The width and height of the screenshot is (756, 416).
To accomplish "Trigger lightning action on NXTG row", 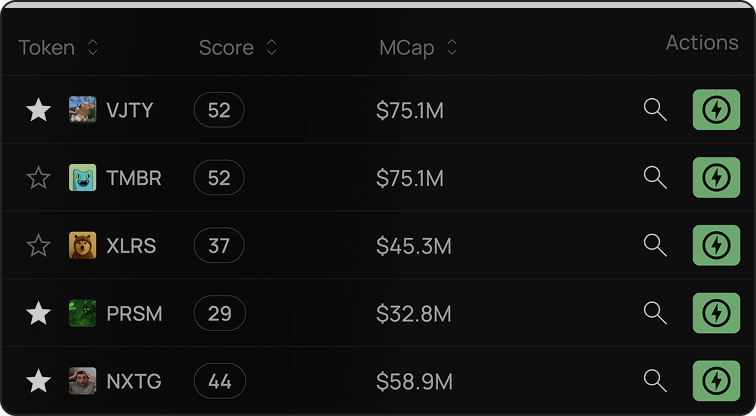I will (x=716, y=381).
